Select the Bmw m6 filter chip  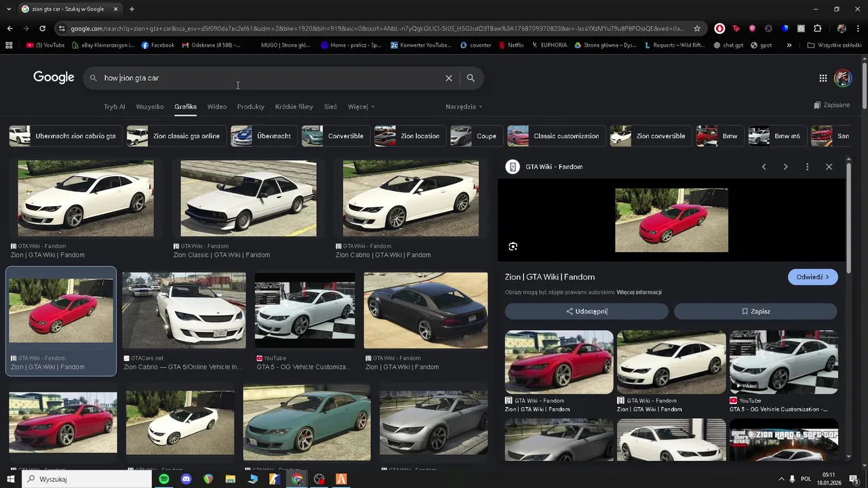pyautogui.click(x=777, y=136)
